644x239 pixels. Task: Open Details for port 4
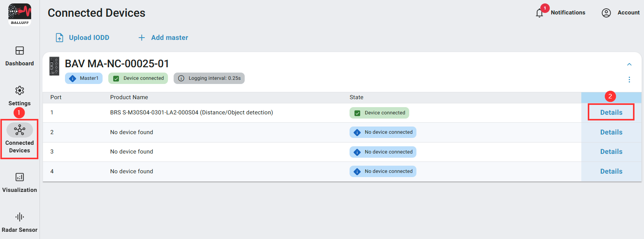pos(611,171)
